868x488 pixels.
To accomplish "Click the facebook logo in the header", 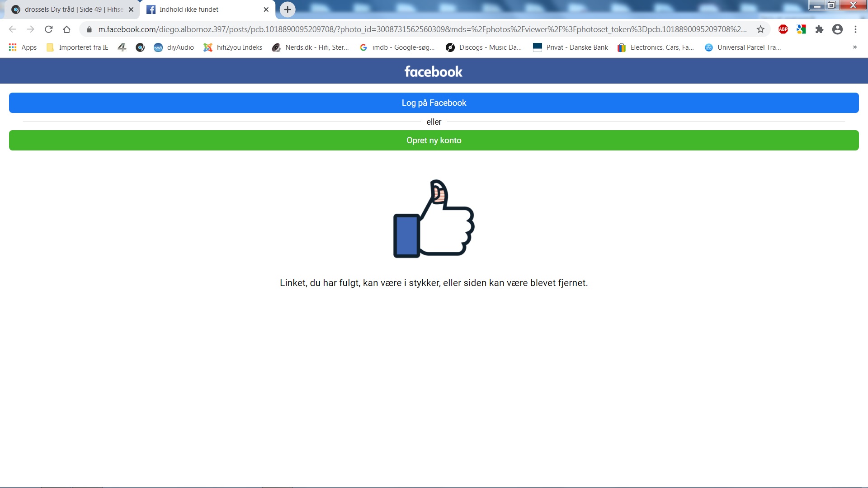I will (433, 71).
